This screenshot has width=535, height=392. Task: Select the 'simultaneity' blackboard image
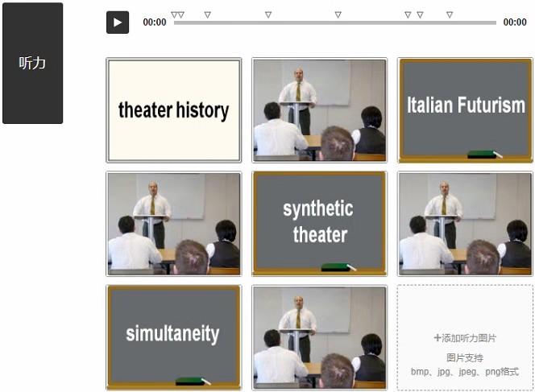pyautogui.click(x=174, y=337)
